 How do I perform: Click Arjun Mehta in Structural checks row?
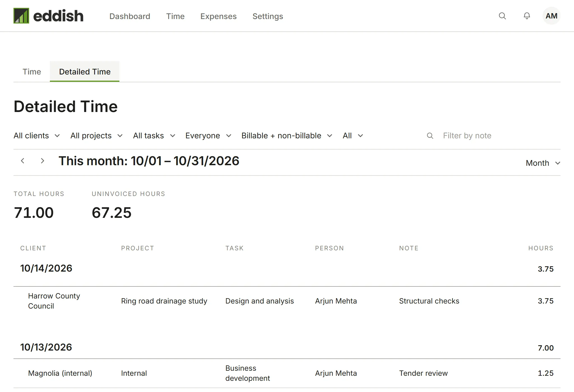point(336,301)
